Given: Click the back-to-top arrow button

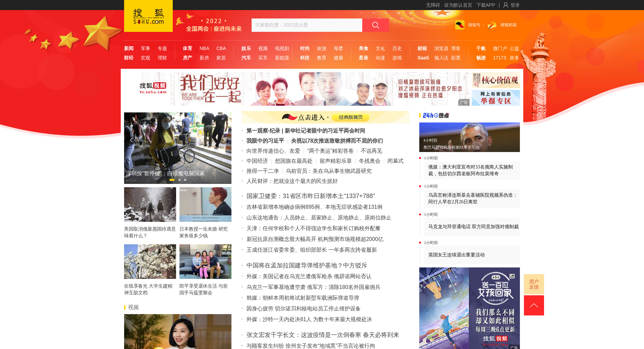Looking at the screenshot, I should 534,305.
